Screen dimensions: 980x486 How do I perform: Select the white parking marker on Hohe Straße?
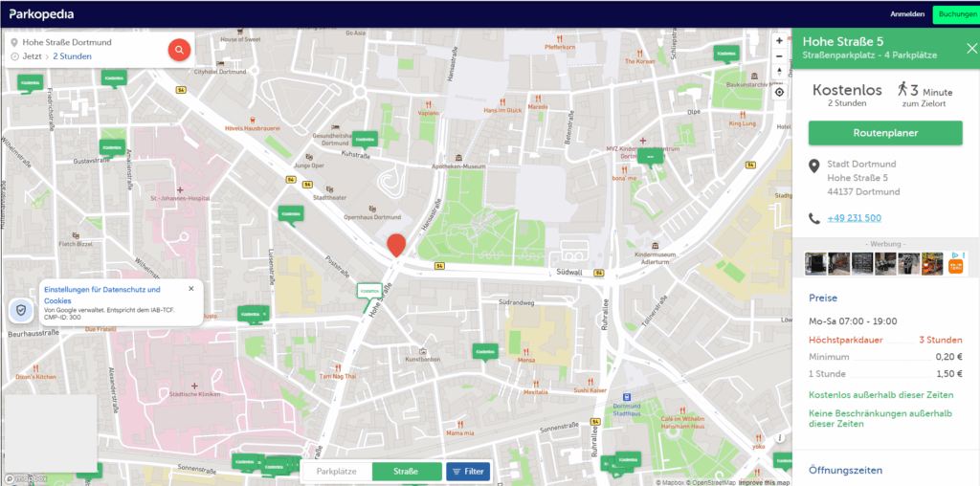(367, 291)
